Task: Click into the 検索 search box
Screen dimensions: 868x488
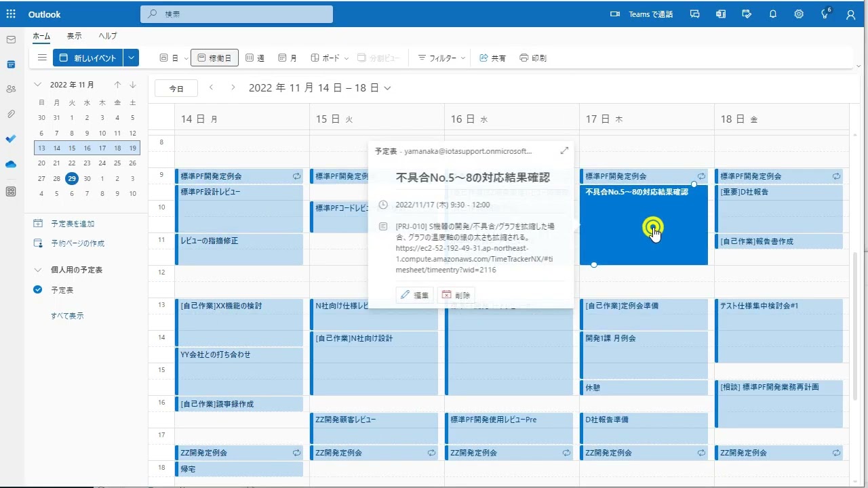Action: pos(237,14)
